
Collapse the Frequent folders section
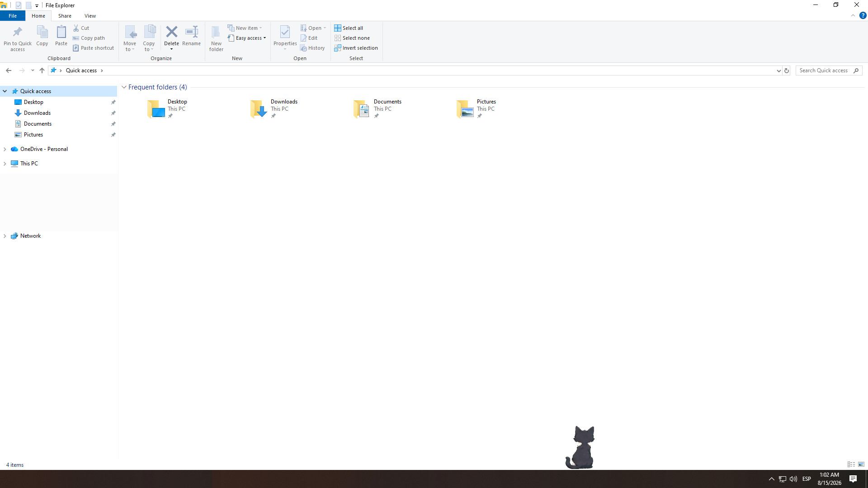(x=124, y=87)
